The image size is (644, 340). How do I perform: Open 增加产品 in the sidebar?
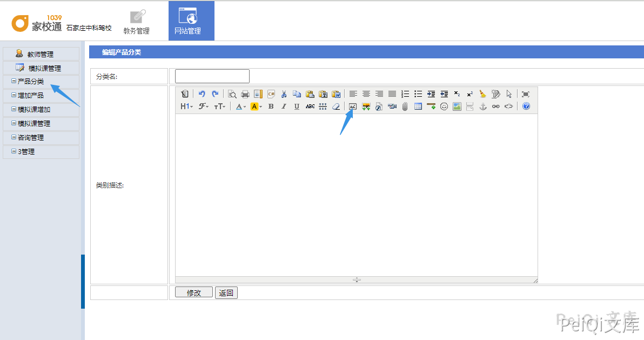(41, 95)
